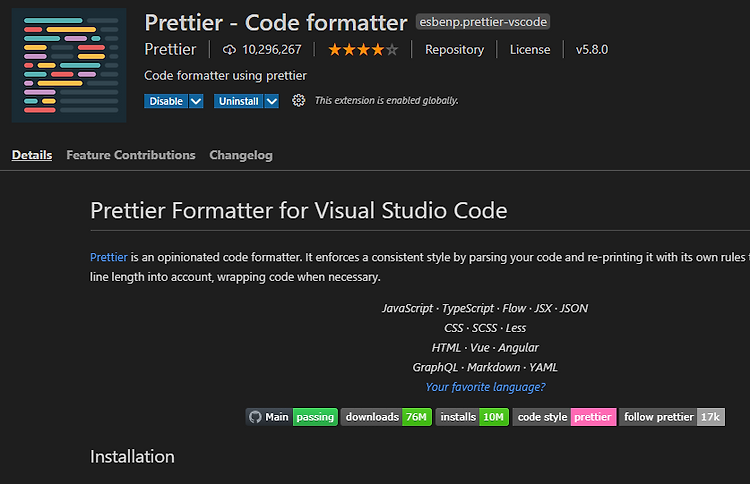Click the Uninstall button
This screenshot has width=750, height=484.
click(x=239, y=101)
